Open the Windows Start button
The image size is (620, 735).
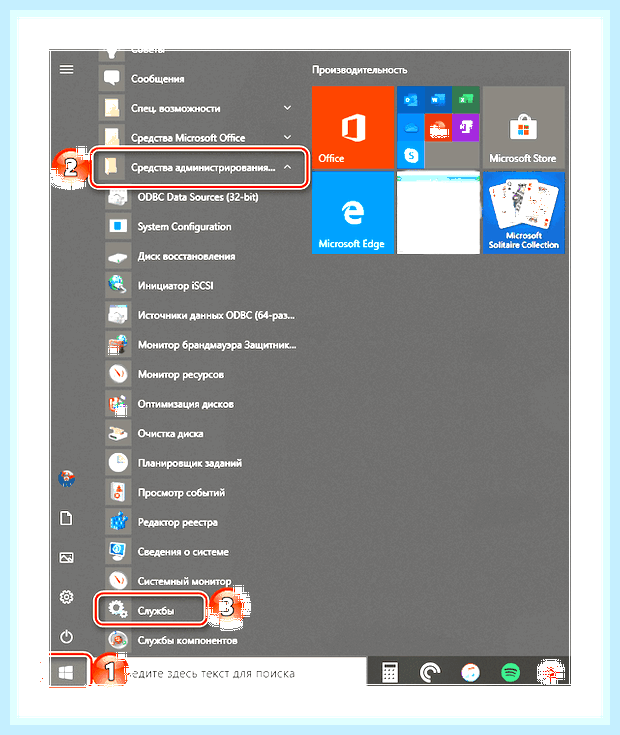click(67, 673)
